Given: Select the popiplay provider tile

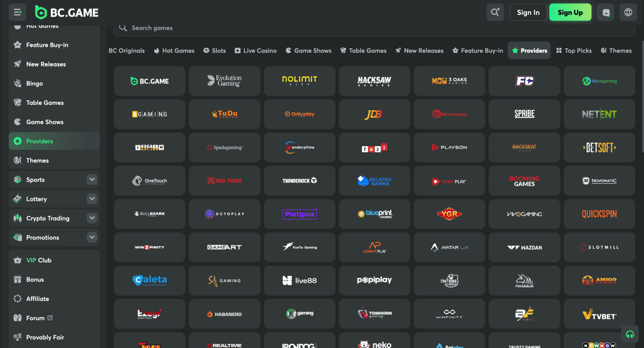Looking at the screenshot, I should click(x=375, y=281).
